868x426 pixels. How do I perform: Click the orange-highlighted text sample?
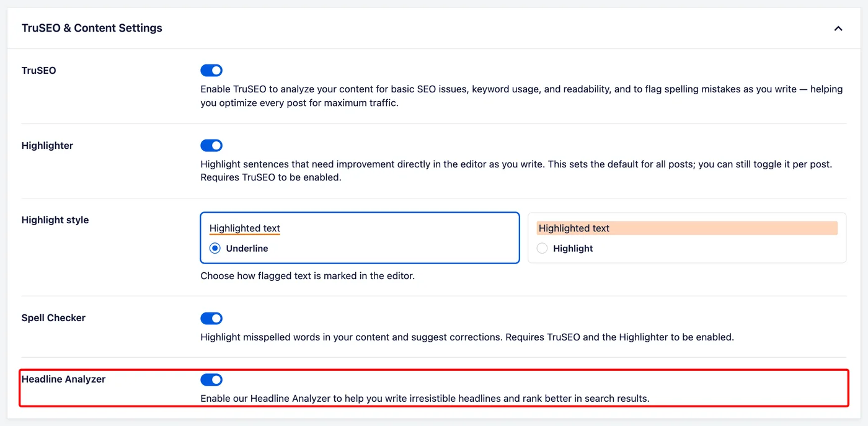[687, 228]
